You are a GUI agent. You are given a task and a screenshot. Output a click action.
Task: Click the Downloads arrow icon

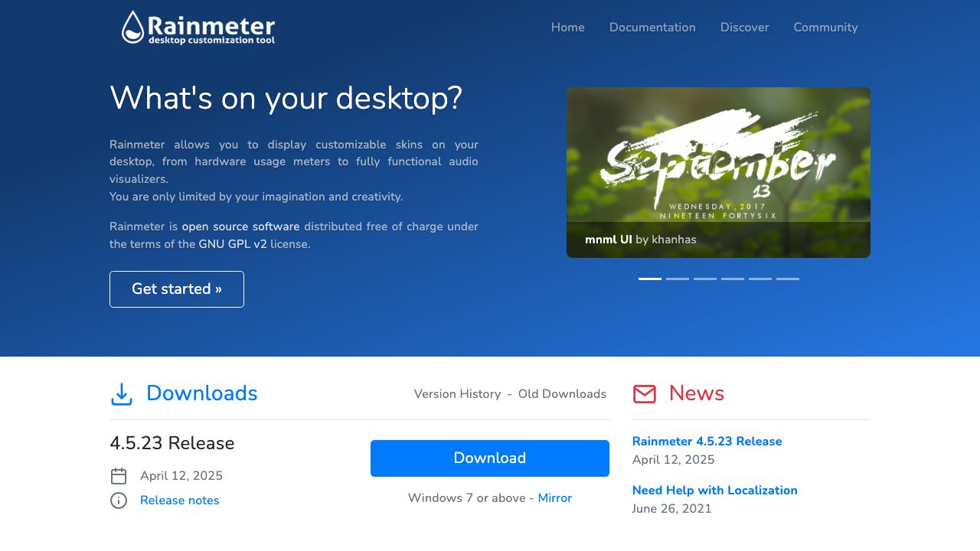pos(122,394)
